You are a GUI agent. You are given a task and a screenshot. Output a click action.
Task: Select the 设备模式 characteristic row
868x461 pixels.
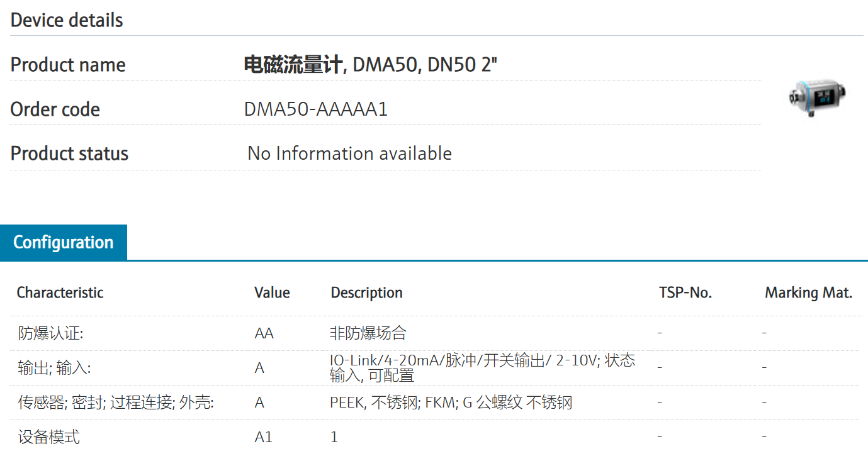click(49, 437)
